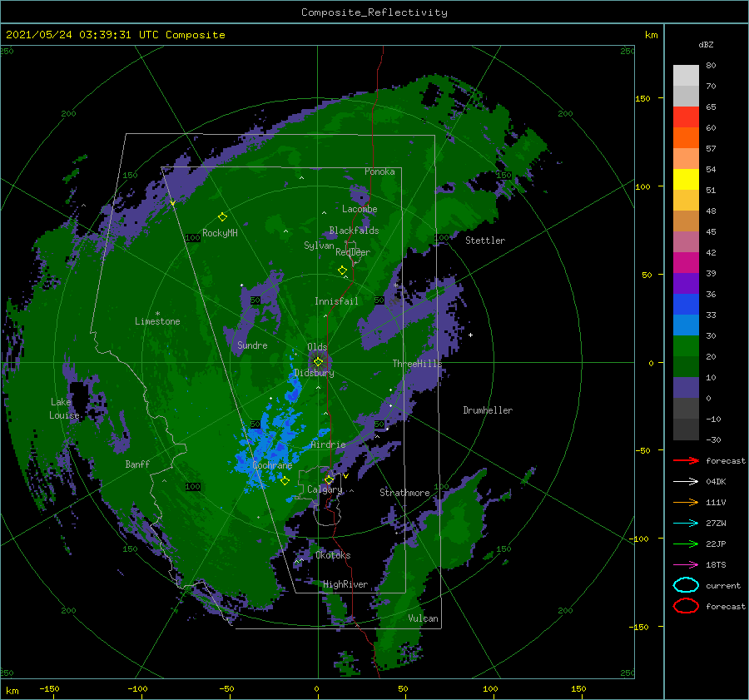The image size is (749, 700).
Task: Click the current legend label
Action: click(x=723, y=585)
